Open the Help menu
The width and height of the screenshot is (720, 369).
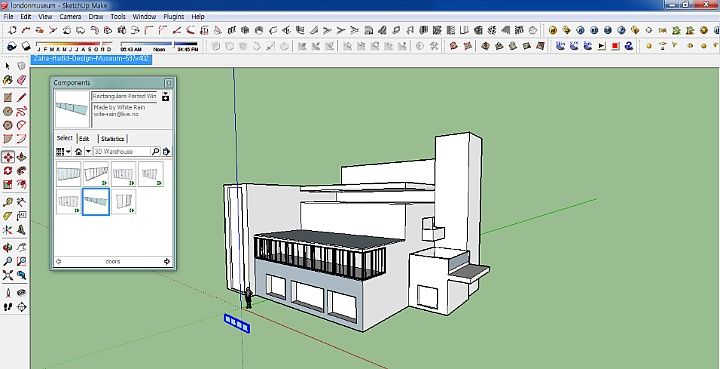coord(197,17)
